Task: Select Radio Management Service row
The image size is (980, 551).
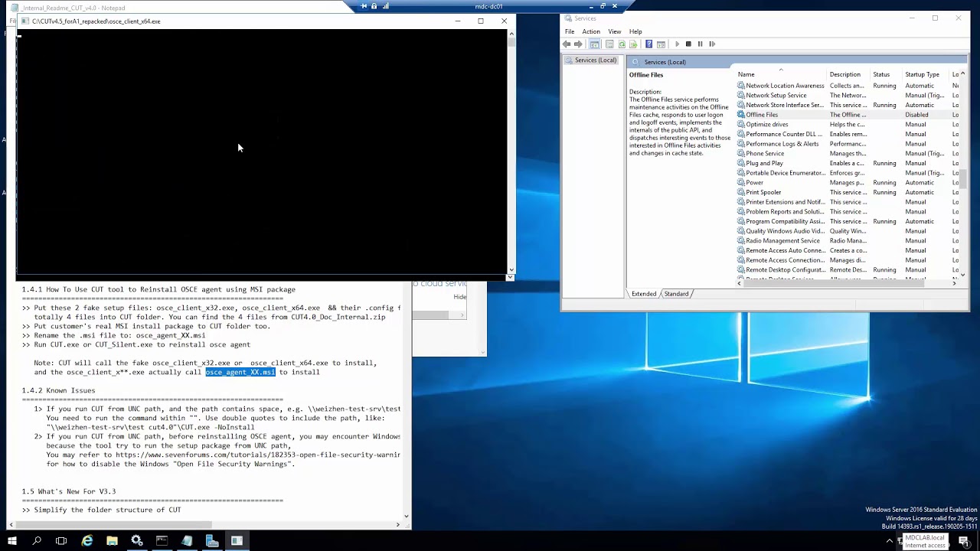Action: coord(848,241)
